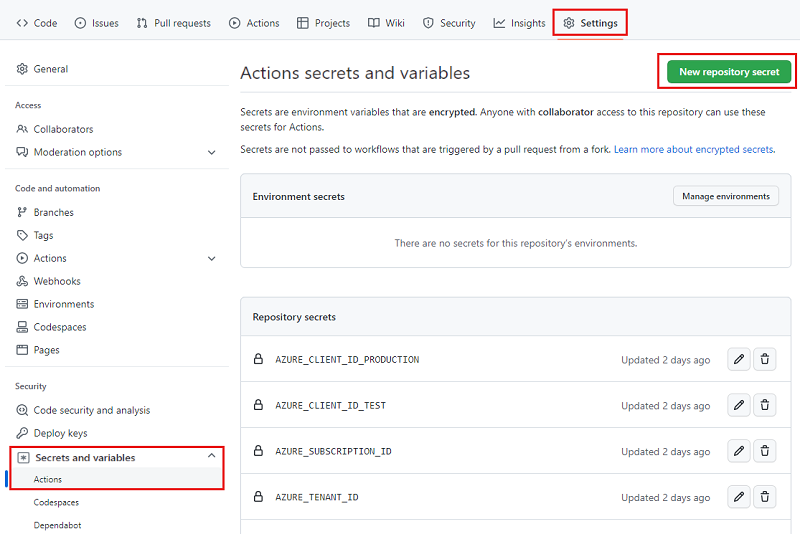Screen dimensions: 800x534
Task: Delete AZURE_CLIENT_ID_PRODUCTION secret trash icon
Action: coord(764,360)
